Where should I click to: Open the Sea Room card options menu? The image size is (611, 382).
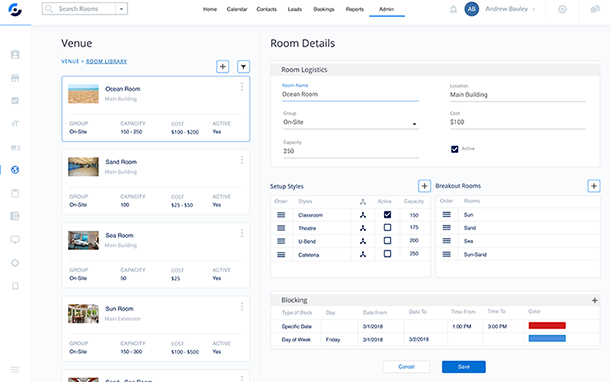click(242, 233)
